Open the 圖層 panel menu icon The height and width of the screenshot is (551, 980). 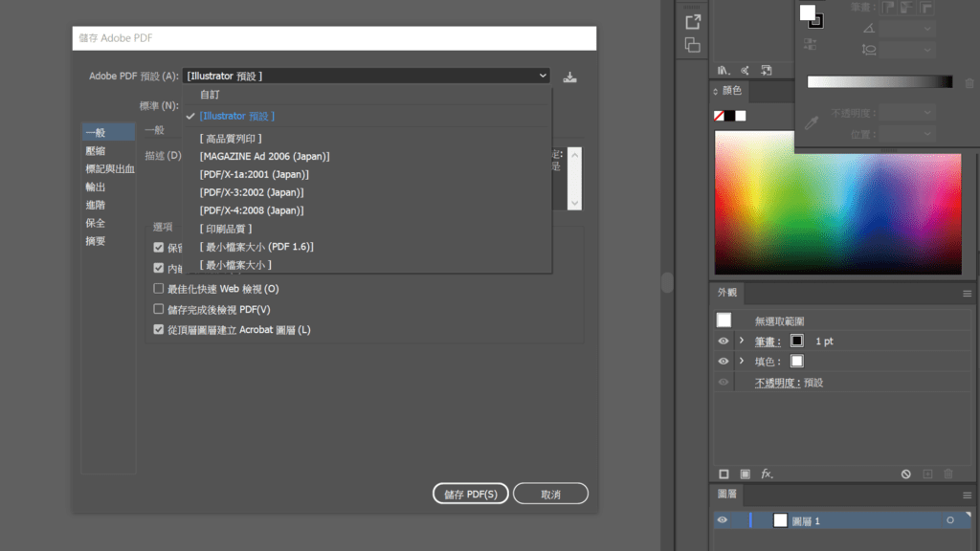(x=967, y=495)
